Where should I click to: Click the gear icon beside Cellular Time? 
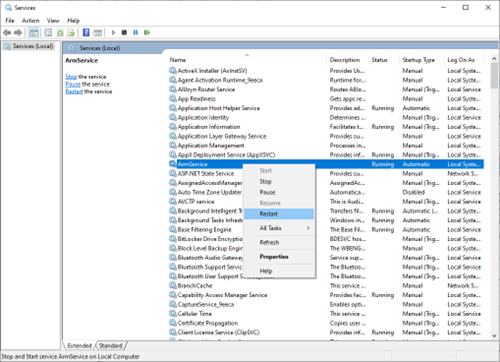[172, 313]
